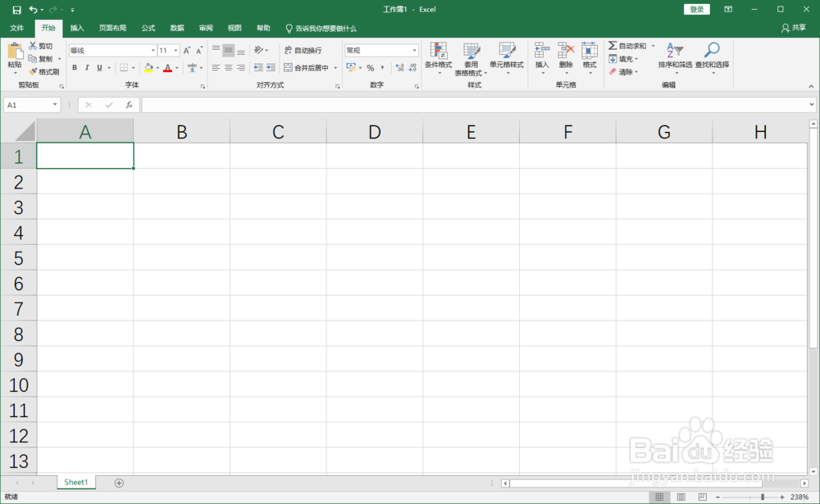Switch to the 插入 ribbon tab

coord(76,27)
